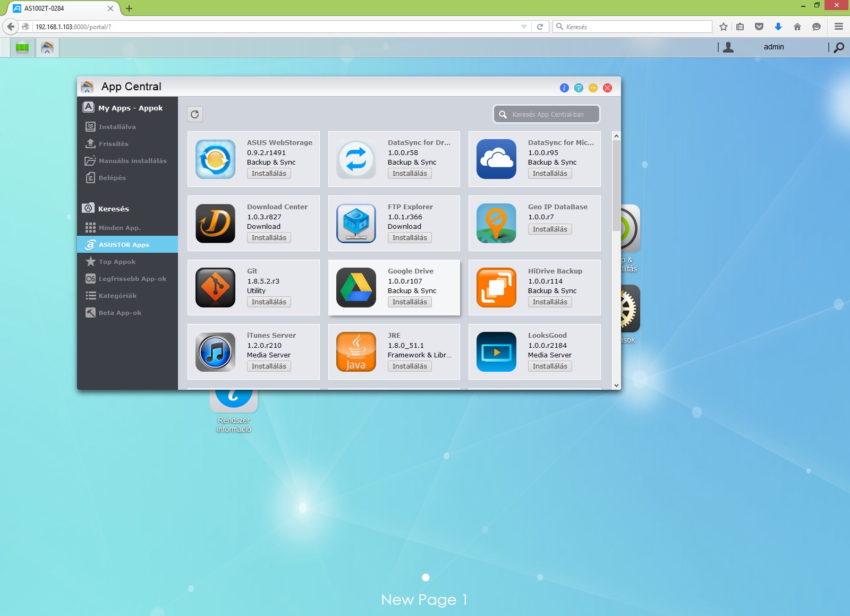Install iTunes Server
Image resolution: width=850 pixels, height=616 pixels.
click(269, 366)
